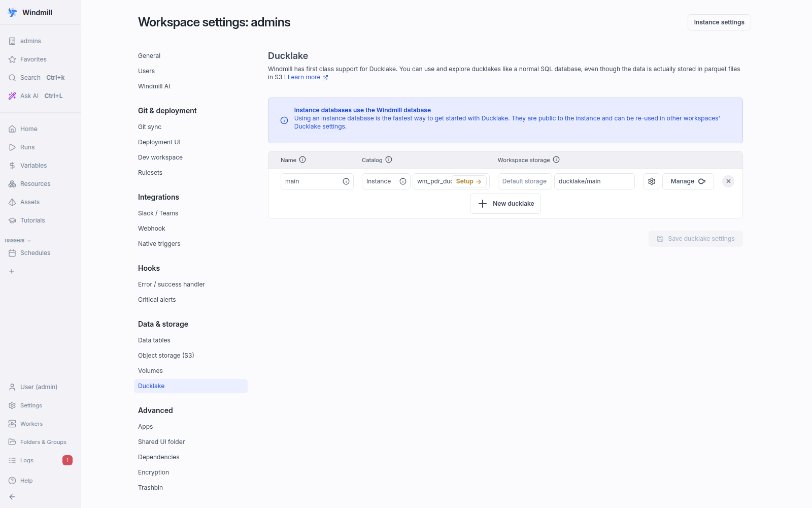This screenshot has width=812, height=508.
Task: Select Ducklake settings tab
Action: (x=191, y=386)
